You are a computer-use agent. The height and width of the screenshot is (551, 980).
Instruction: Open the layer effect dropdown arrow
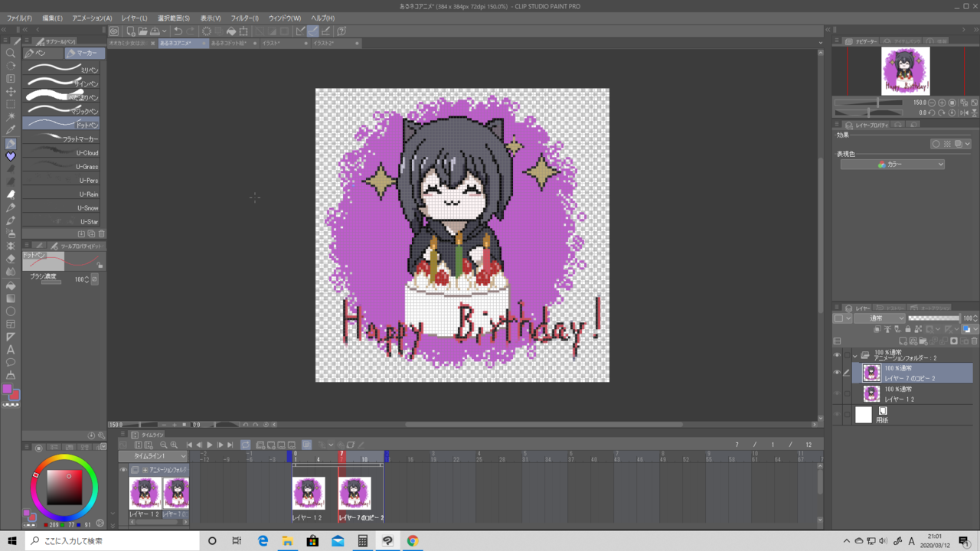tap(968, 144)
